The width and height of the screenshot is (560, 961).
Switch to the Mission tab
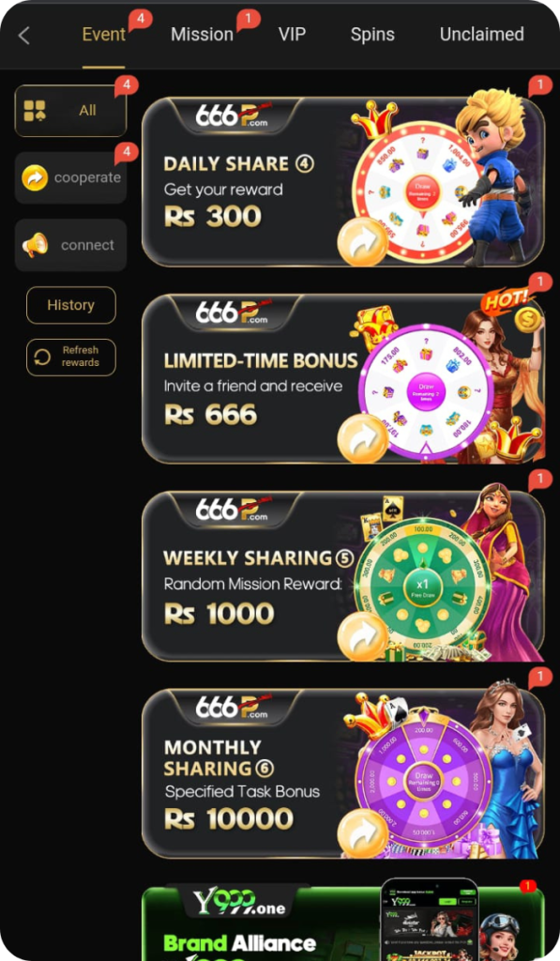point(203,35)
